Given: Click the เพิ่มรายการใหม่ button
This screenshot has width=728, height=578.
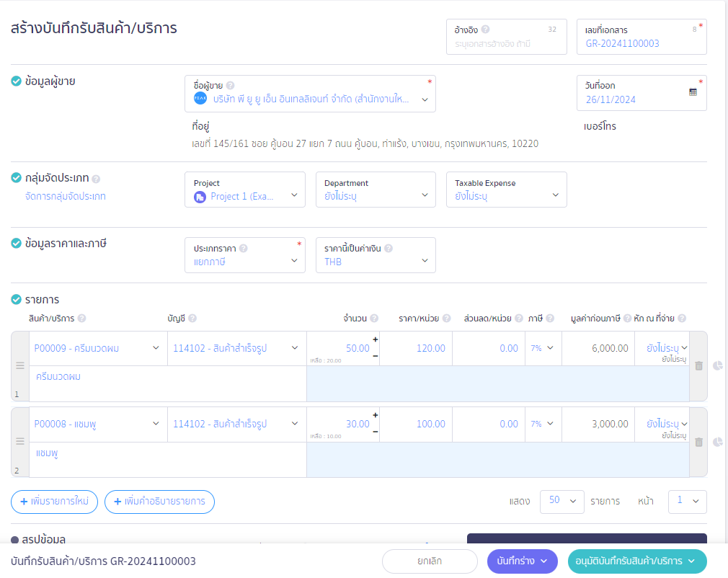Looking at the screenshot, I should [x=55, y=501].
